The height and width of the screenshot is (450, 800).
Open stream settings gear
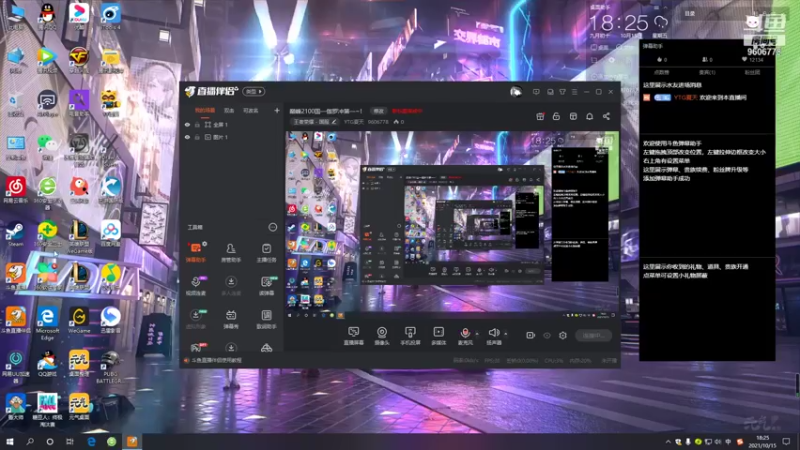point(563,335)
